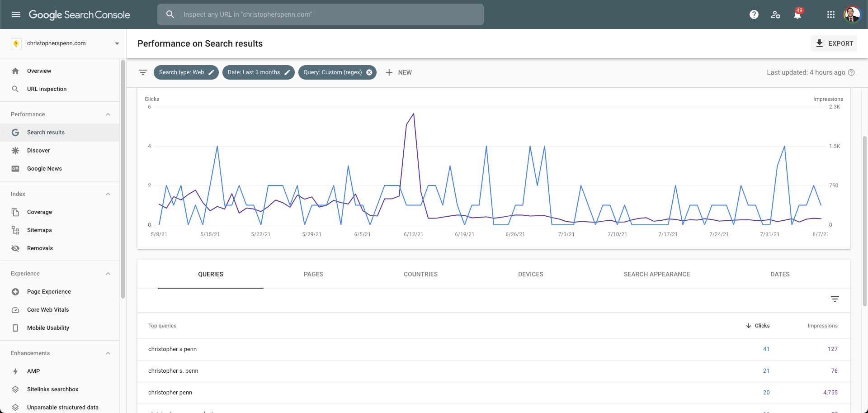Open the account profile avatar
The image size is (868, 413).
tap(852, 14)
